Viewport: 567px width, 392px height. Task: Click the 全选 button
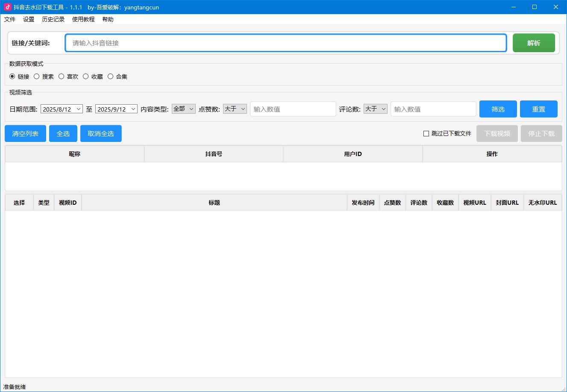63,133
